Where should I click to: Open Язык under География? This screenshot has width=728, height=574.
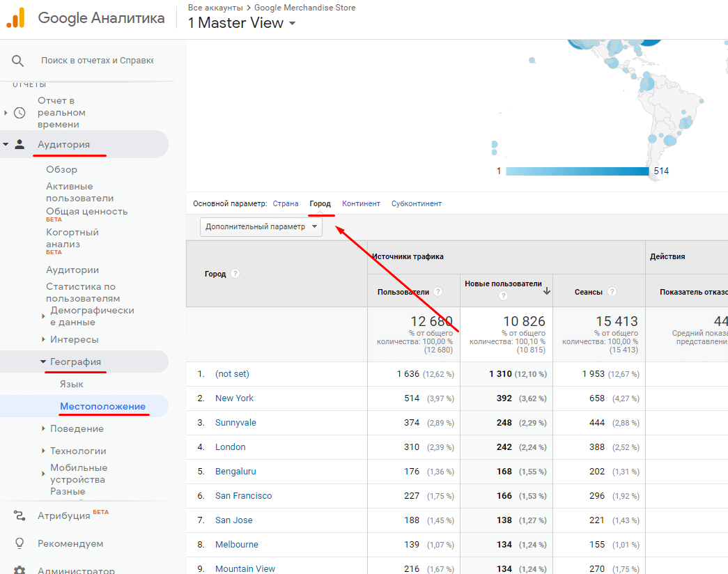(72, 384)
